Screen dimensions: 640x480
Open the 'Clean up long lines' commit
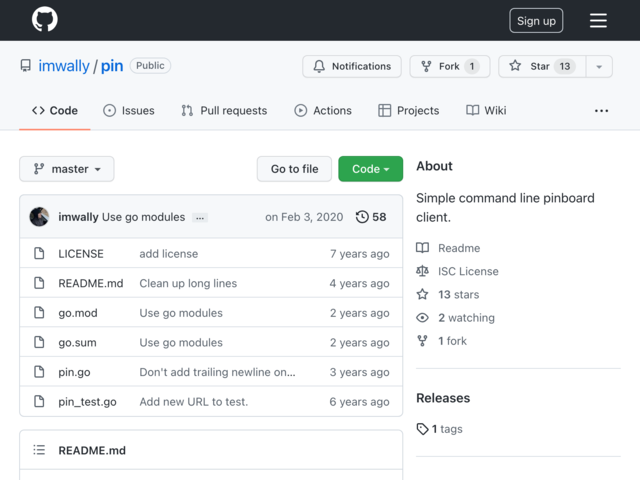tap(188, 283)
